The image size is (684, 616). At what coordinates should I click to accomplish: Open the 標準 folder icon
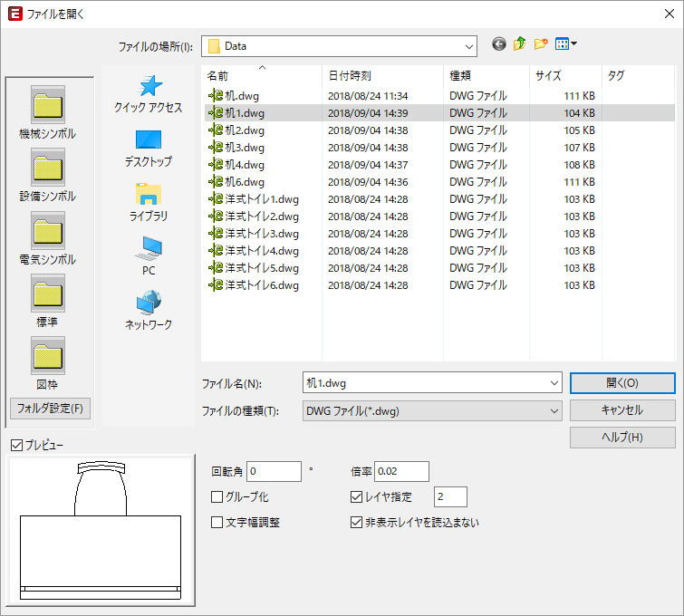click(47, 294)
